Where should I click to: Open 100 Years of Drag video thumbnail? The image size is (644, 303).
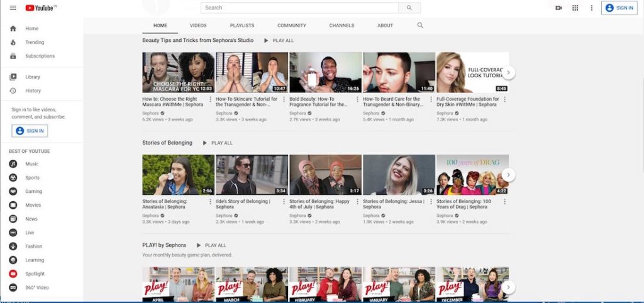[x=472, y=175]
